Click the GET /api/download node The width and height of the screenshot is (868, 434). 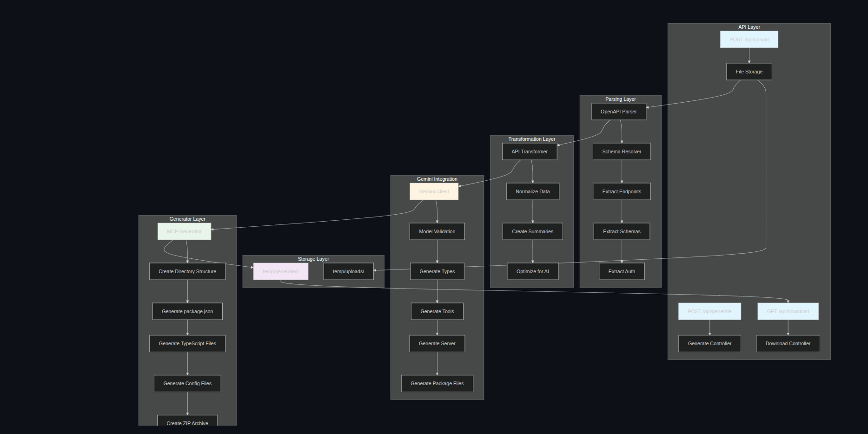pyautogui.click(x=788, y=311)
